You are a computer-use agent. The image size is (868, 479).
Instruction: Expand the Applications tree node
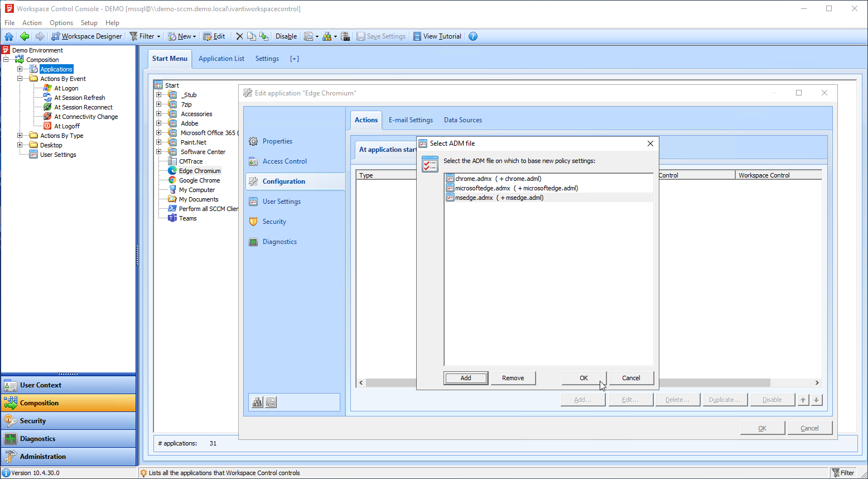coord(20,69)
